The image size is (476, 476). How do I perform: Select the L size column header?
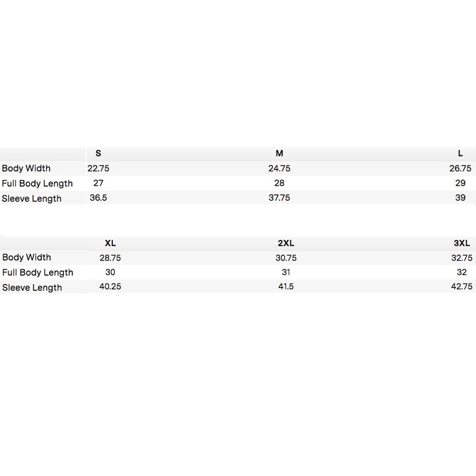tap(460, 153)
